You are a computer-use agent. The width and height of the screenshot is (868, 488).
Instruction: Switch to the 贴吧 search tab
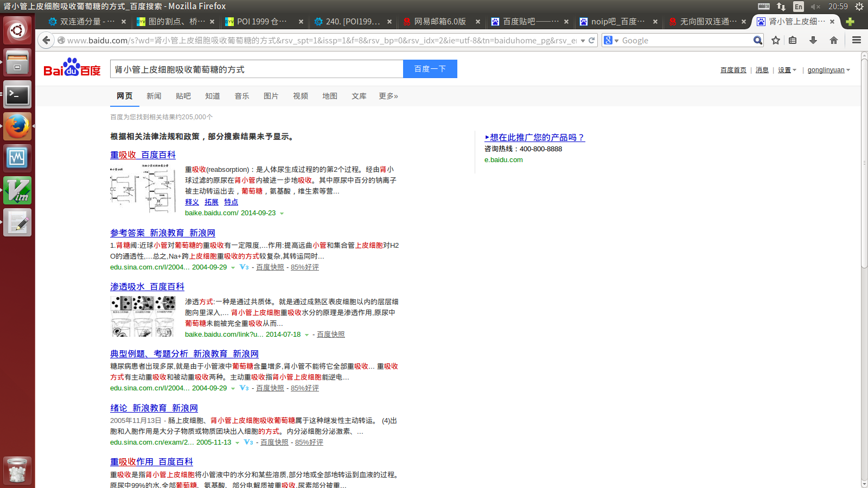click(183, 96)
